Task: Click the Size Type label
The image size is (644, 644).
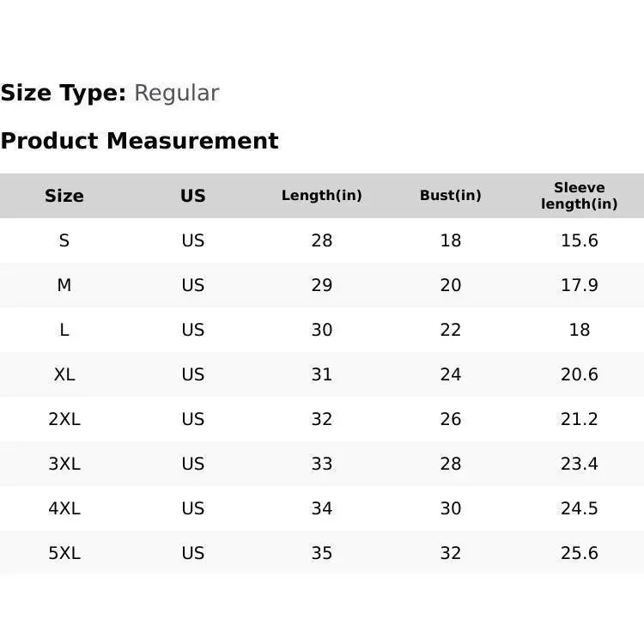Action: pyautogui.click(x=64, y=94)
